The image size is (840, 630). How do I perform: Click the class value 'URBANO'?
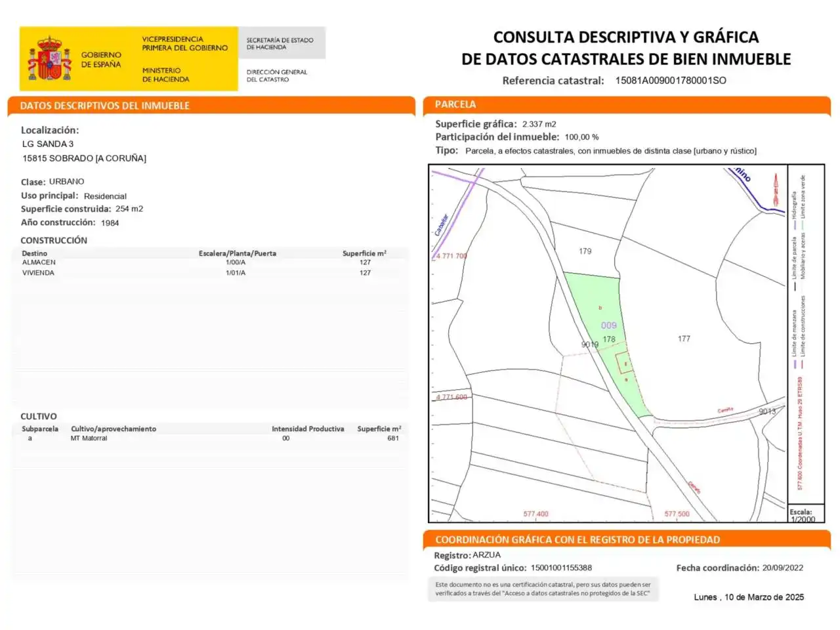click(x=66, y=182)
